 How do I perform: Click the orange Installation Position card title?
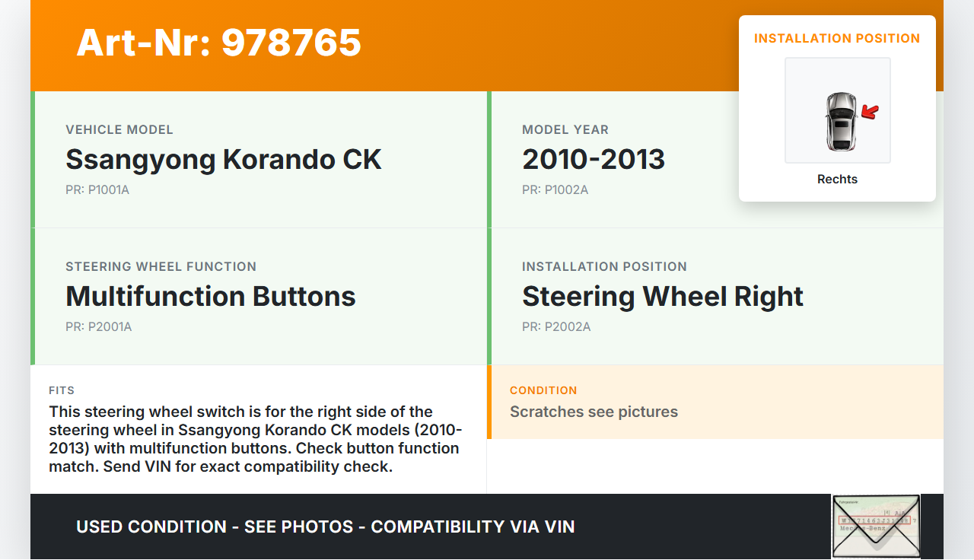(x=837, y=38)
